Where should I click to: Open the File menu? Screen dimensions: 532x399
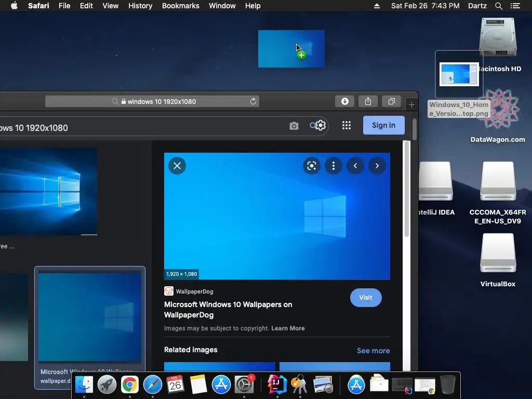pyautogui.click(x=64, y=6)
